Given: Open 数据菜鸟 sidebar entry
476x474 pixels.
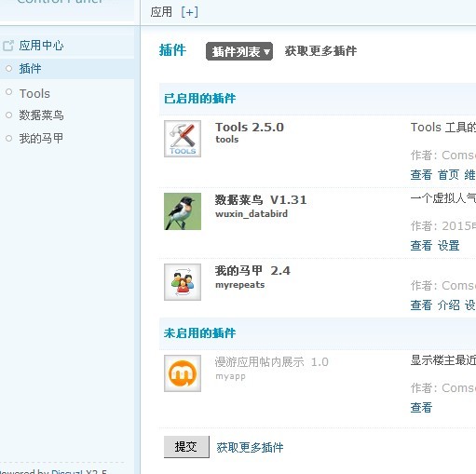Looking at the screenshot, I should pos(41,115).
